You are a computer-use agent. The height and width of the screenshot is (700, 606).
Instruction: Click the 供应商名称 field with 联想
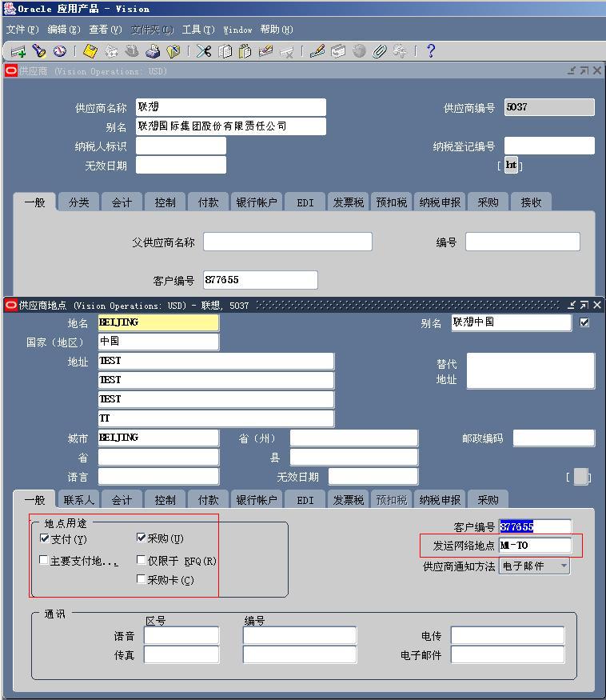pos(231,107)
